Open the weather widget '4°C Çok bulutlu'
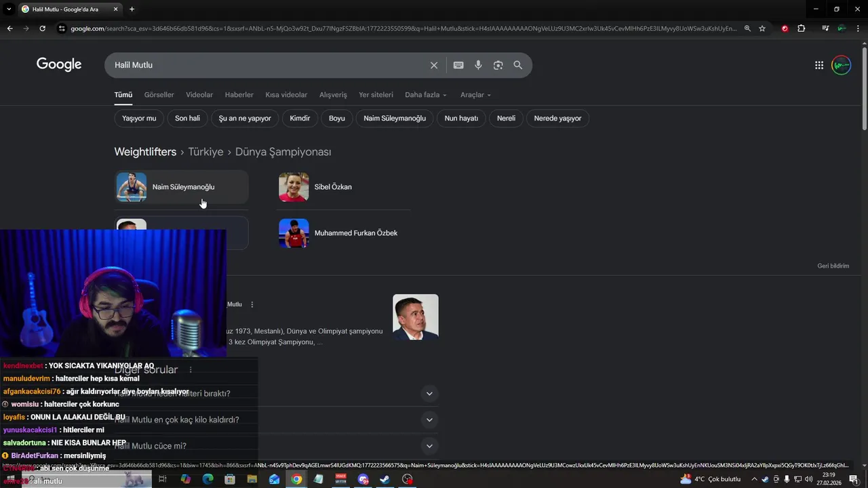Image resolution: width=868 pixels, height=488 pixels. tap(710, 479)
